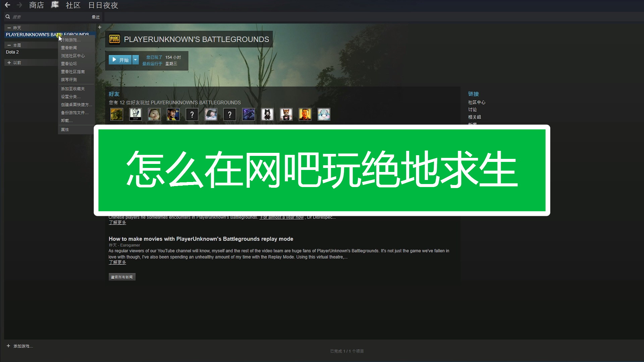Open the 日日夜夜 profile tab

[x=103, y=5]
